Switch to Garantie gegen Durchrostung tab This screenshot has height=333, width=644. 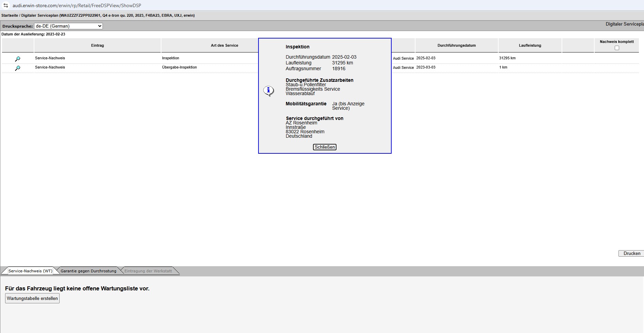point(89,271)
